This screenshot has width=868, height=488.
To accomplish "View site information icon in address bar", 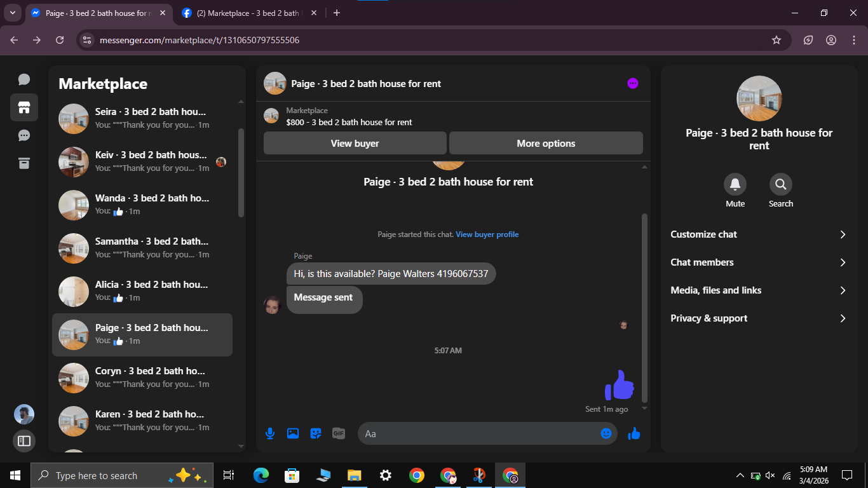I will pos(88,40).
